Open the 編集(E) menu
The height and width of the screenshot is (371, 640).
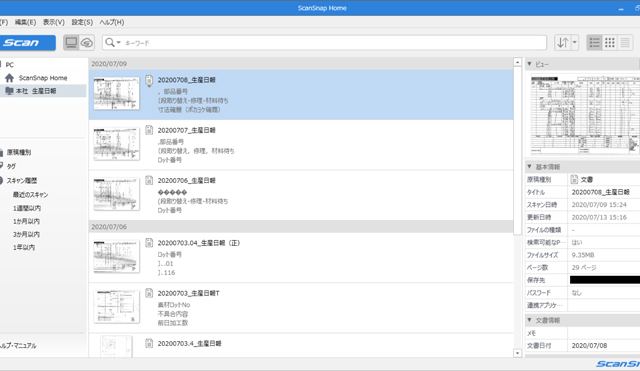pyautogui.click(x=25, y=22)
